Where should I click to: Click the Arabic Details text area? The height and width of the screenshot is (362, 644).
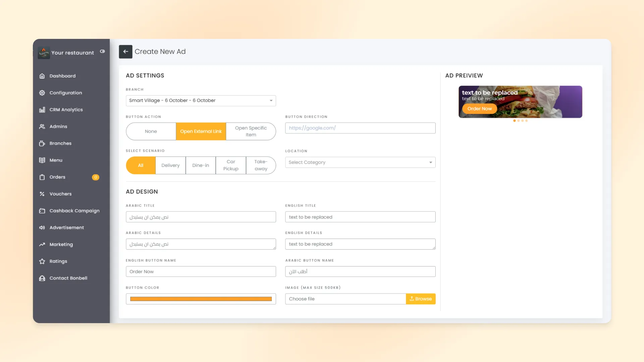(201, 244)
